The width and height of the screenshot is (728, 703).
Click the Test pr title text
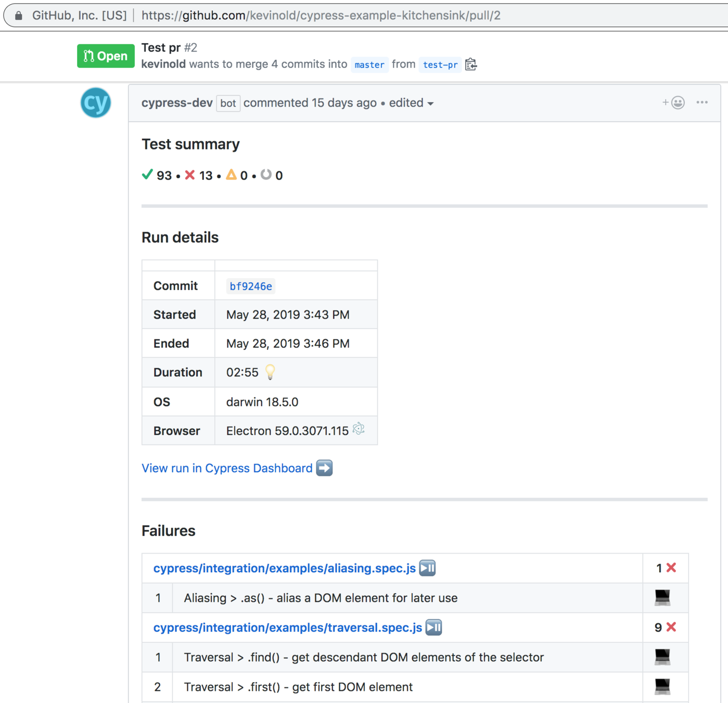pyautogui.click(x=161, y=47)
